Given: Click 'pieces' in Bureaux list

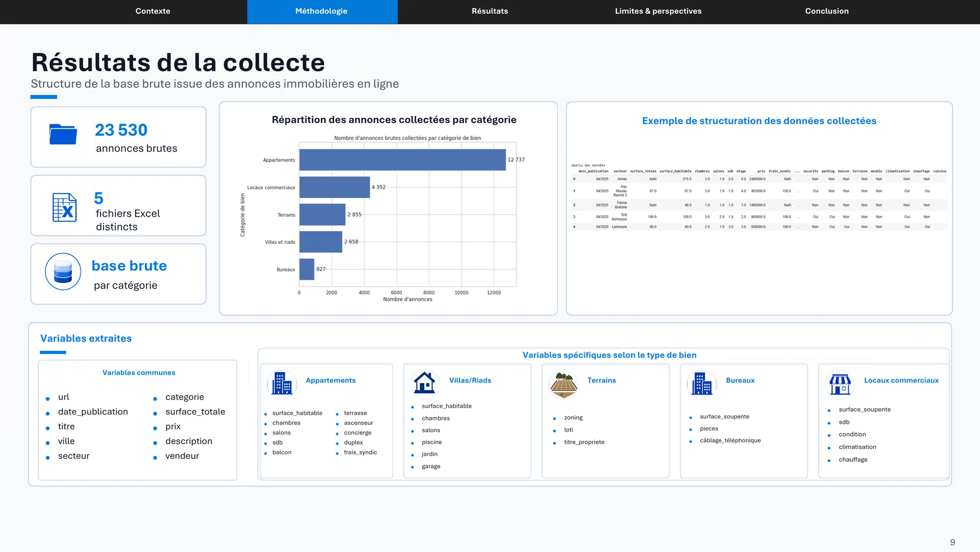Looking at the screenshot, I should tap(709, 429).
